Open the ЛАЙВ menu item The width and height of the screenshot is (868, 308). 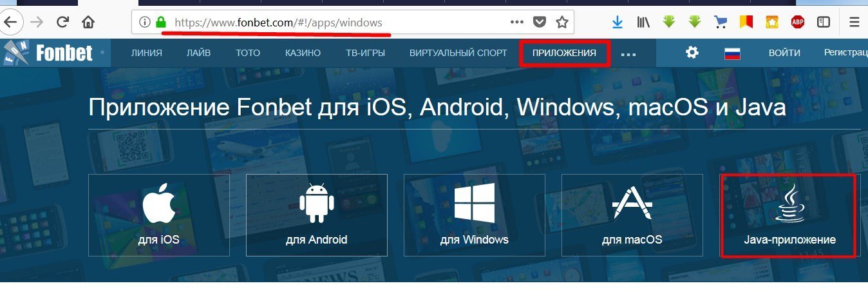tap(198, 53)
